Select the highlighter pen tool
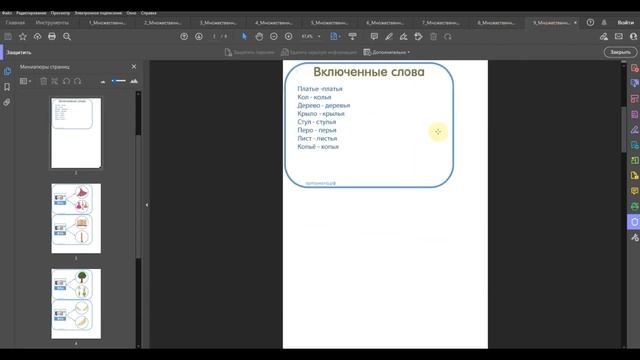 tap(389, 37)
